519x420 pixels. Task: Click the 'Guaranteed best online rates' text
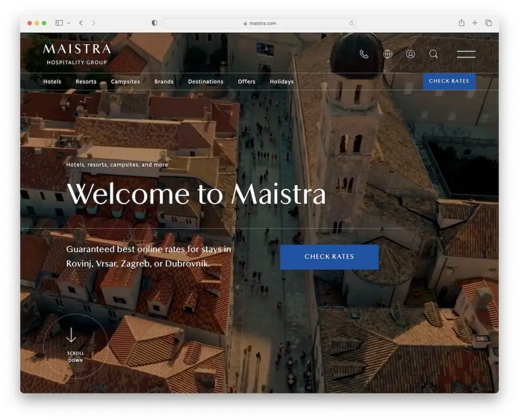coord(149,256)
